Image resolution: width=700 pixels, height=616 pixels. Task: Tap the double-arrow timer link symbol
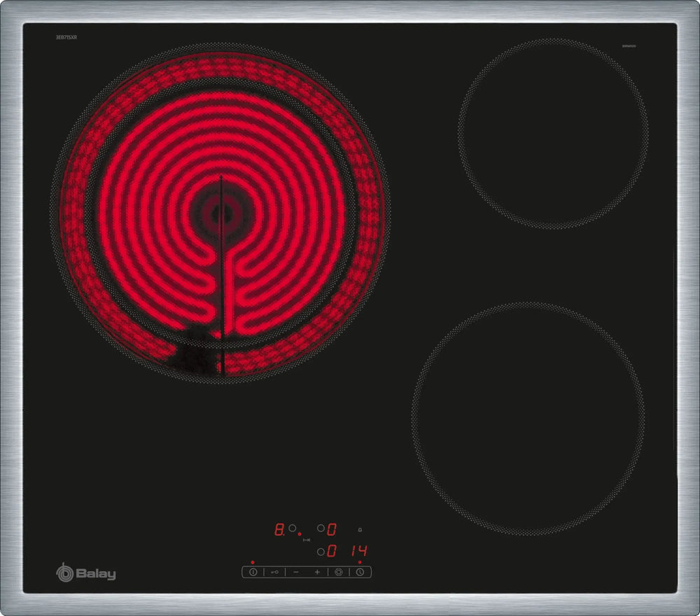[306, 541]
